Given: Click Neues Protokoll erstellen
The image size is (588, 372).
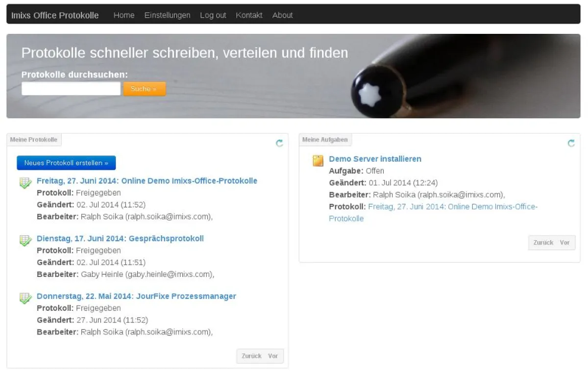Looking at the screenshot, I should click(x=66, y=163).
